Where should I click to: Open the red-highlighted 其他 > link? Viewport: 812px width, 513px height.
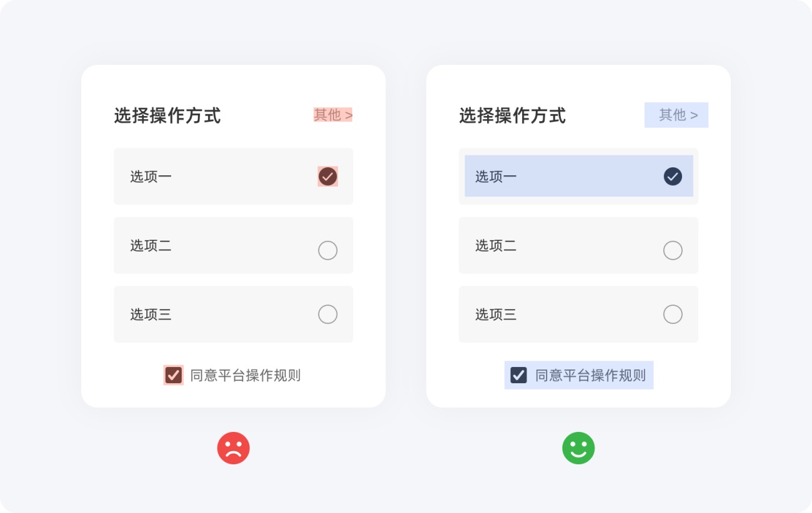pyautogui.click(x=333, y=115)
